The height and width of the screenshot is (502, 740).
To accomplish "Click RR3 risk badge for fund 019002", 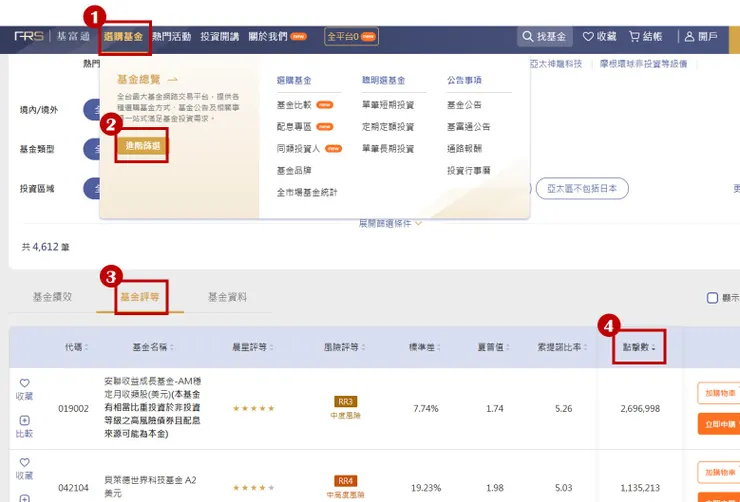I will [x=345, y=402].
